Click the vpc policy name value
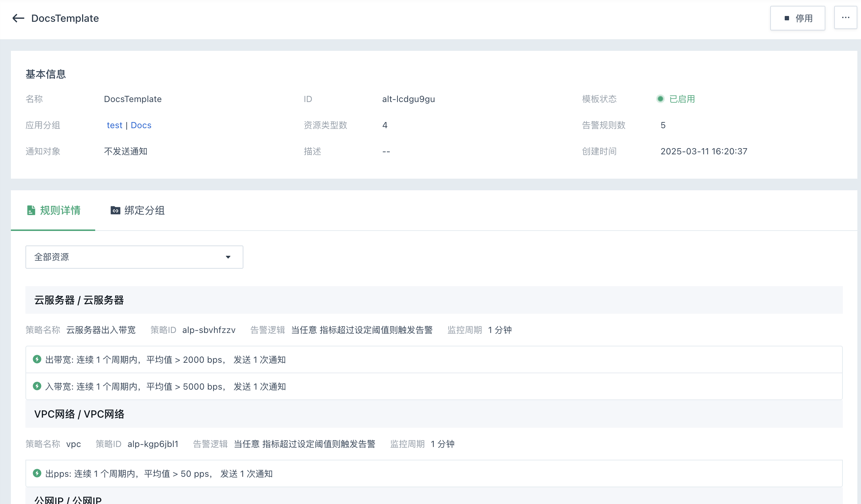This screenshot has height=504, width=861. click(73, 444)
